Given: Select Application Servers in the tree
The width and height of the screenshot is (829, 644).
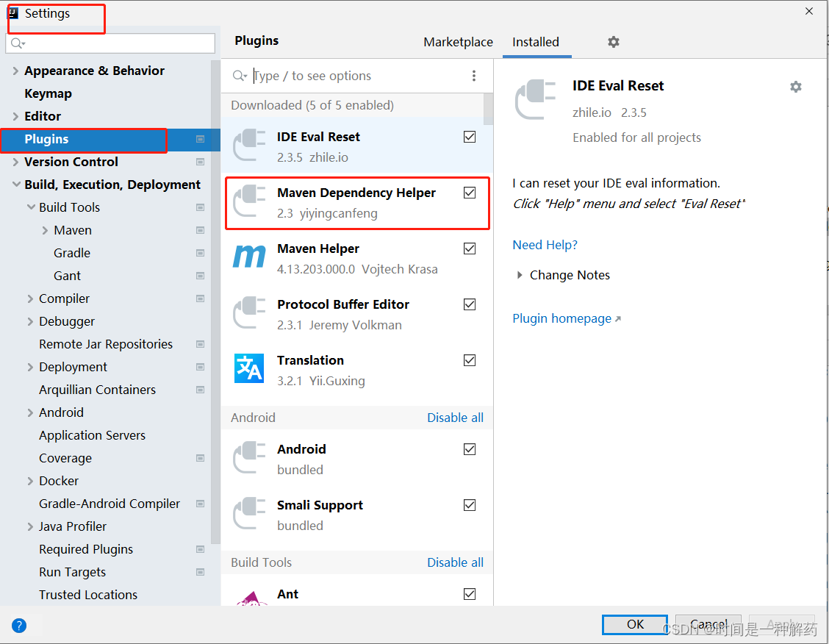Looking at the screenshot, I should tap(92, 435).
